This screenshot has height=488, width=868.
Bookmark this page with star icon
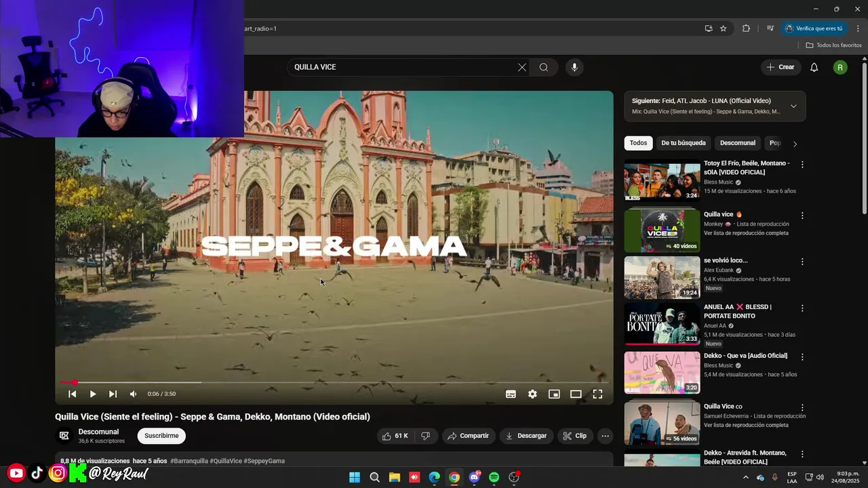pyautogui.click(x=724, y=28)
